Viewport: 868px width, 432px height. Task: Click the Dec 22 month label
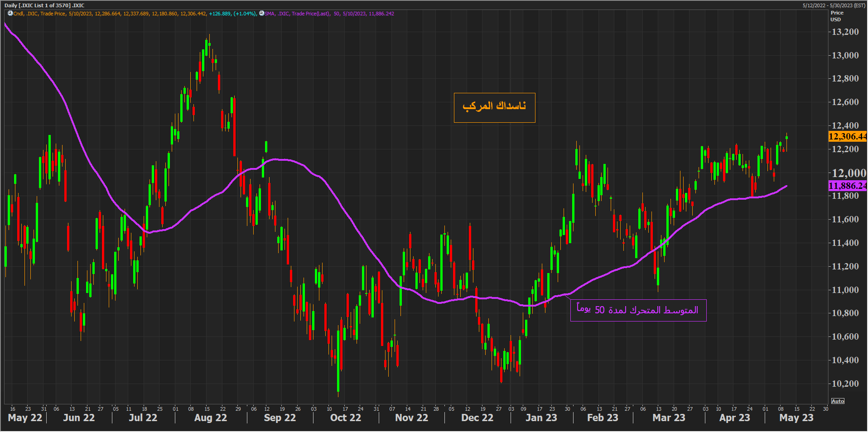pyautogui.click(x=477, y=418)
